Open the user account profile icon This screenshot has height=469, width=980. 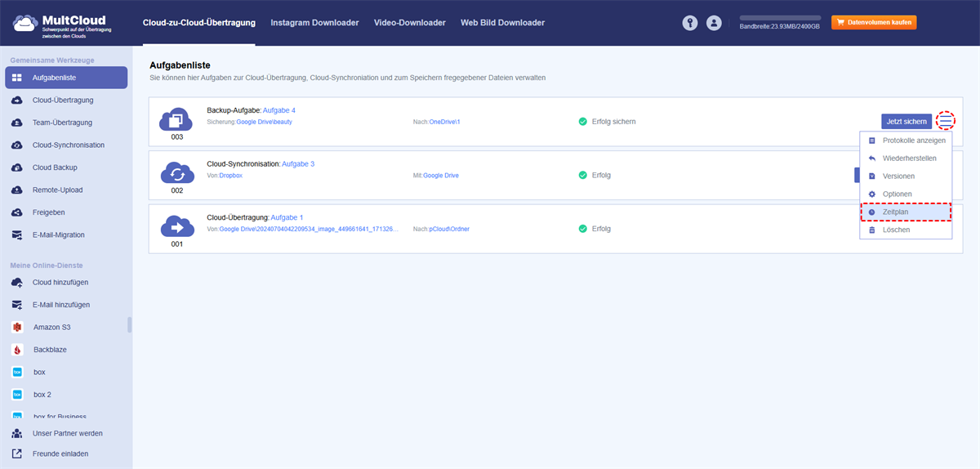[715, 23]
